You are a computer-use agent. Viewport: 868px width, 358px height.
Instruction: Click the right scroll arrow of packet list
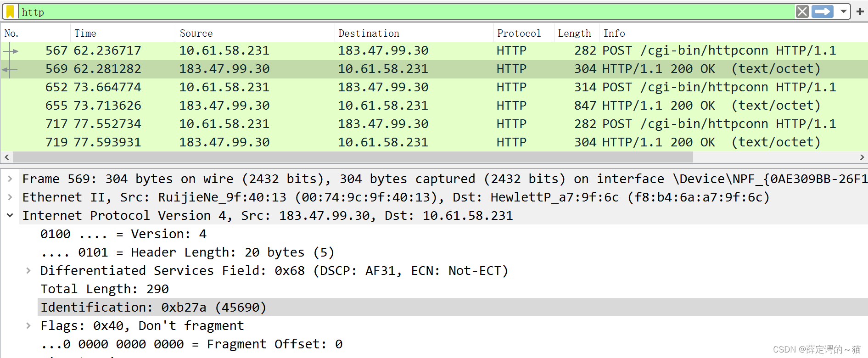(862, 157)
